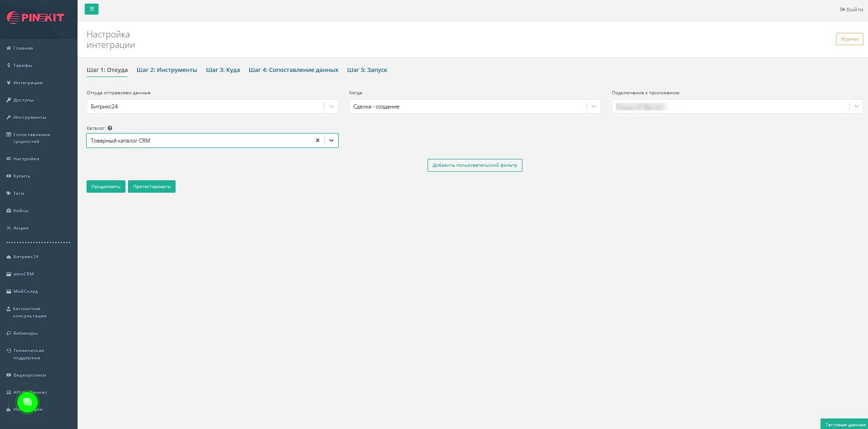Open the Подключение к приложению dropdown
This screenshot has height=429, width=868.
tap(856, 107)
